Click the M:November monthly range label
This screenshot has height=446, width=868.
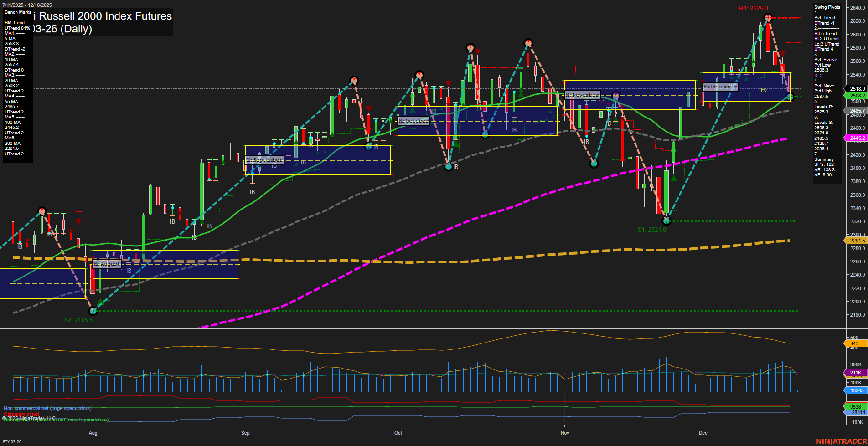pos(582,95)
